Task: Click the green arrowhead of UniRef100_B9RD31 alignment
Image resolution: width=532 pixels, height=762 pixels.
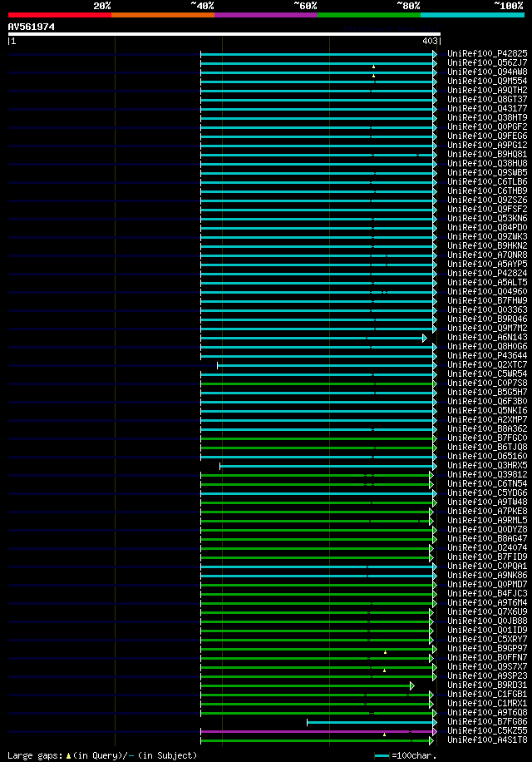Action: pyautogui.click(x=412, y=685)
